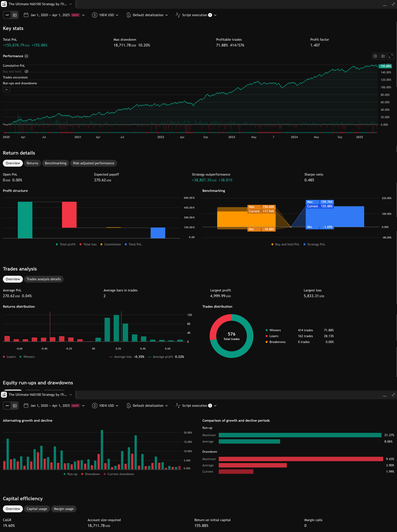Switch to chart overview view icon in top header
Viewport: 397px width, 532px height.
click(7, 15)
